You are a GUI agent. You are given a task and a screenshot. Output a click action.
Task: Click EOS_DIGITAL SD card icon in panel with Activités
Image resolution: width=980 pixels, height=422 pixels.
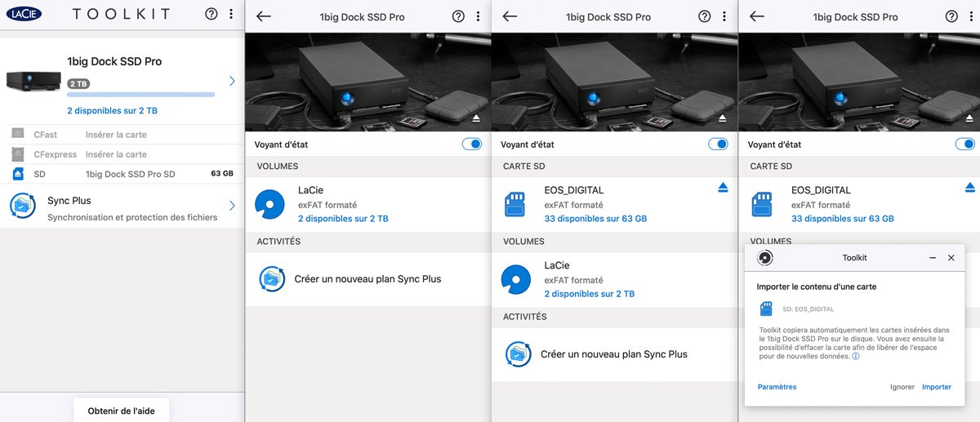[514, 205]
